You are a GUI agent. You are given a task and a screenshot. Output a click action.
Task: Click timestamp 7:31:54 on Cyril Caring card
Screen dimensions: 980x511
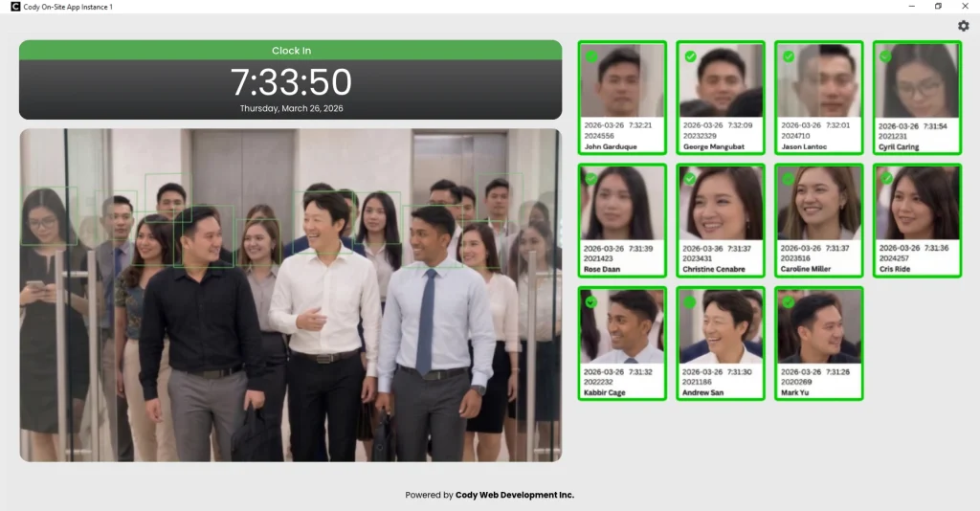click(x=936, y=125)
